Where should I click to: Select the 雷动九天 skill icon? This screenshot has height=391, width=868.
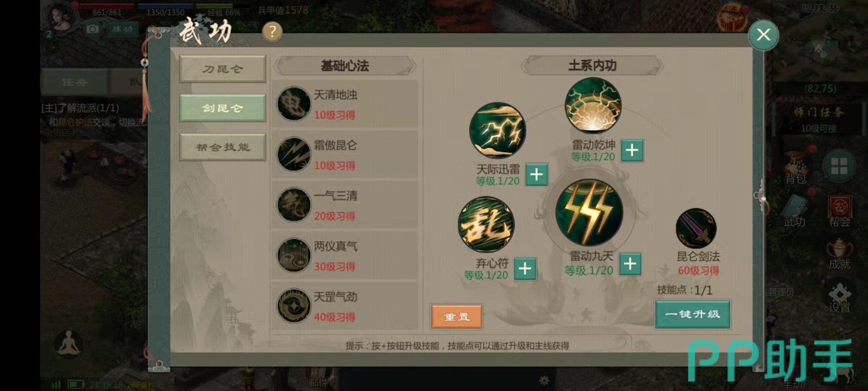pyautogui.click(x=589, y=213)
